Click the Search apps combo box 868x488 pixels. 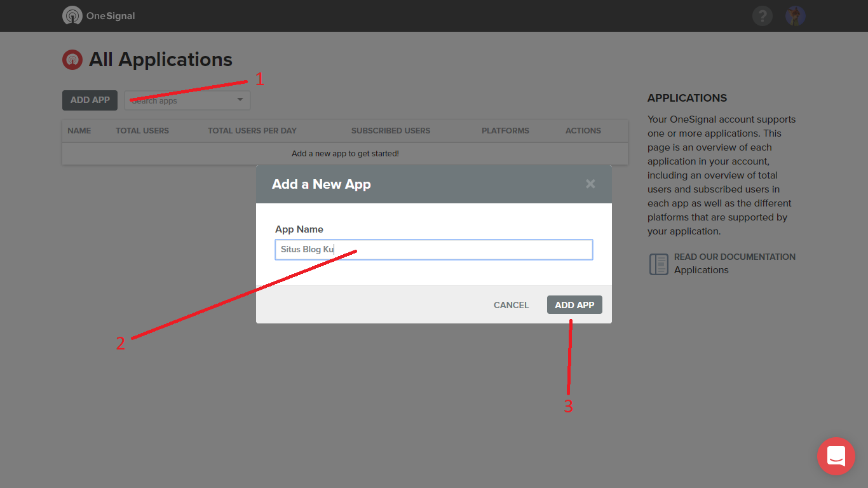(x=178, y=100)
